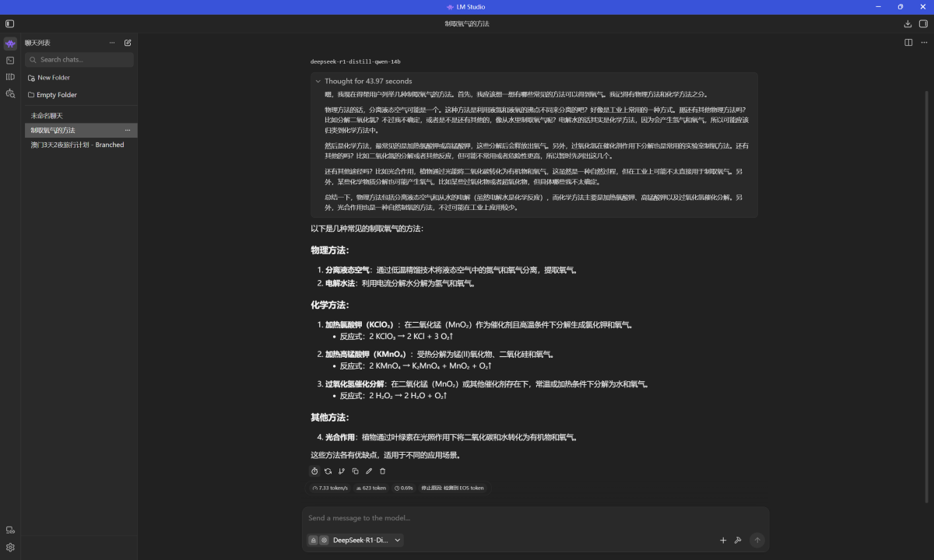Create a new chat with pencil icon

128,43
